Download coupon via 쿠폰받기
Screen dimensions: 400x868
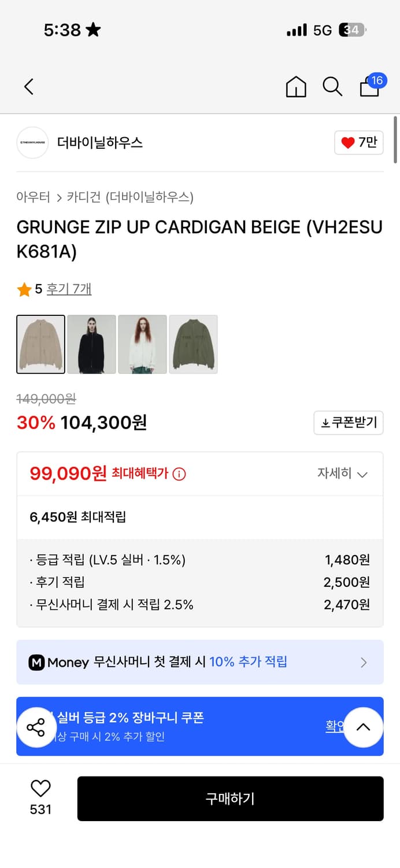[349, 422]
